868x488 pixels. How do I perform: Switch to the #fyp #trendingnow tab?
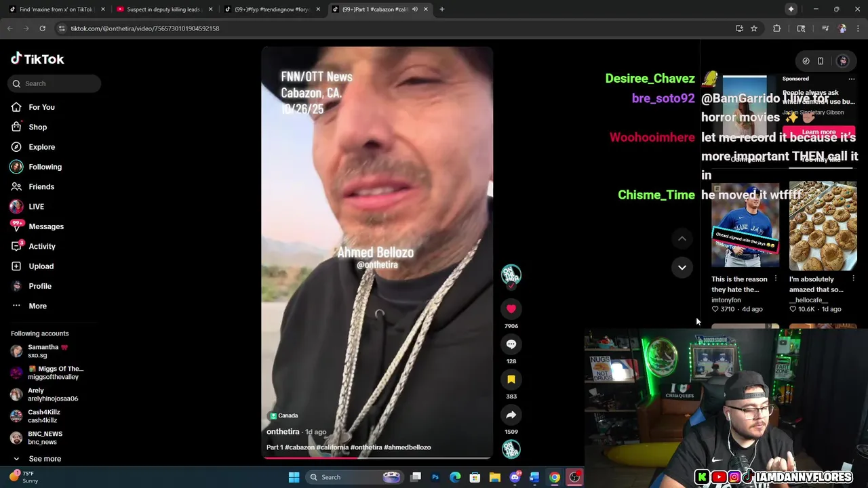tap(272, 9)
